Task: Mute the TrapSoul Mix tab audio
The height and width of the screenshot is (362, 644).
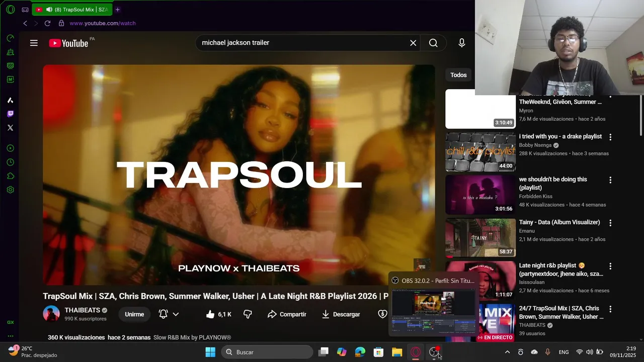Action: click(49, 10)
